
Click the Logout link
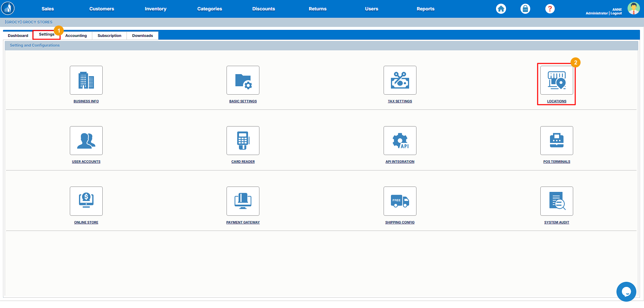616,13
